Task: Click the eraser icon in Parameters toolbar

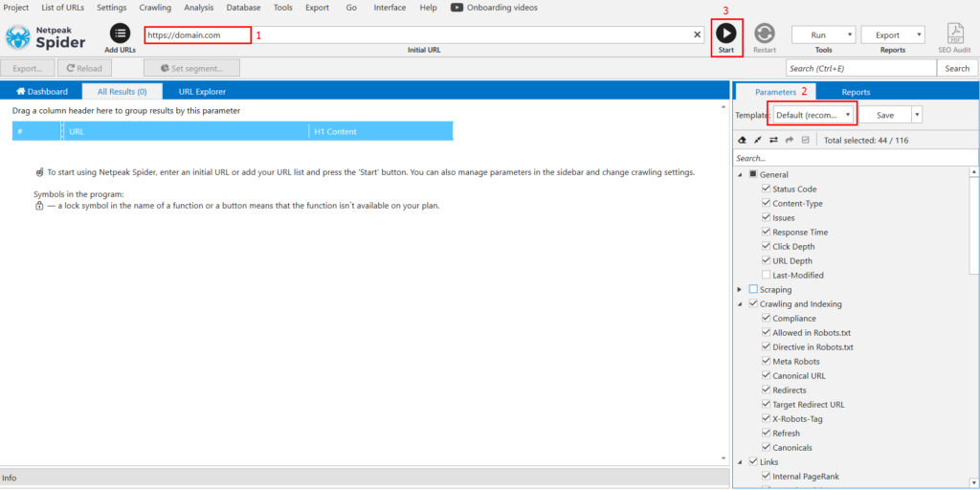Action: [743, 140]
